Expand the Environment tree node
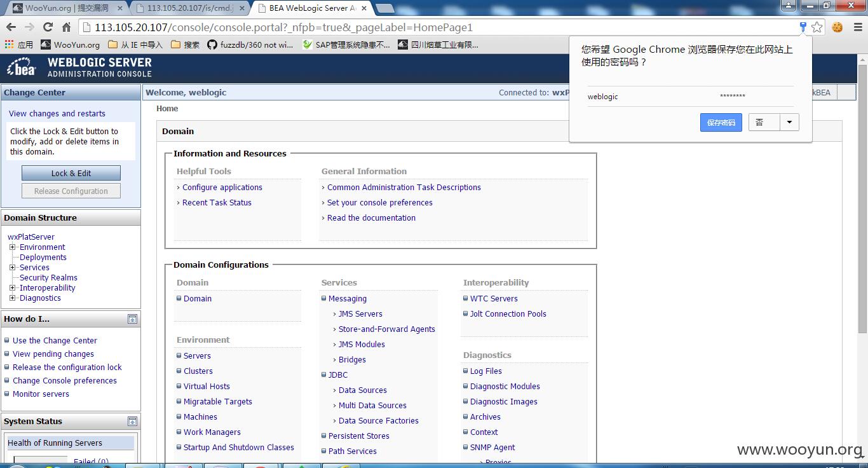This screenshot has height=468, width=868. [12, 247]
